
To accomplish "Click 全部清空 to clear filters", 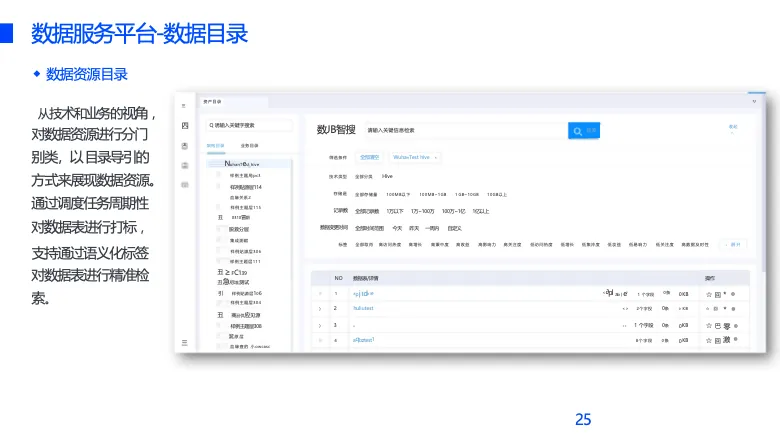I will point(369,157).
